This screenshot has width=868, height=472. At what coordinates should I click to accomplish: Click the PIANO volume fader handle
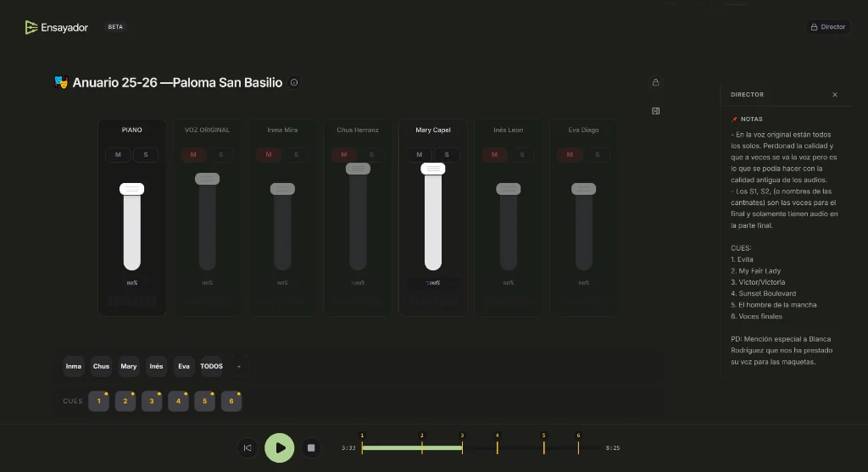pos(131,189)
